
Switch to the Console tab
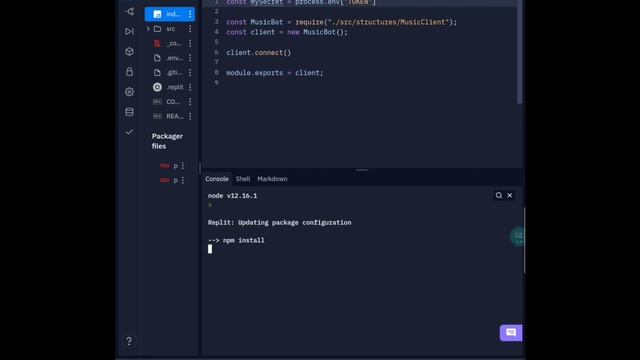pos(217,179)
